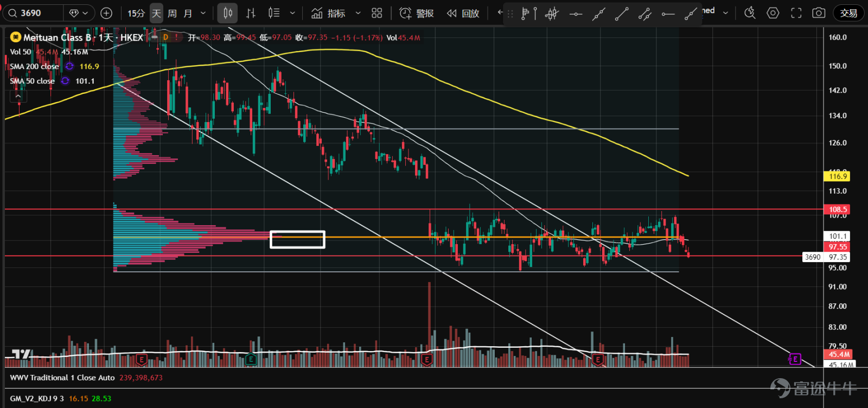This screenshot has width=868, height=408.
Task: Expand the timeframe dropdown after 月
Action: pyautogui.click(x=203, y=13)
